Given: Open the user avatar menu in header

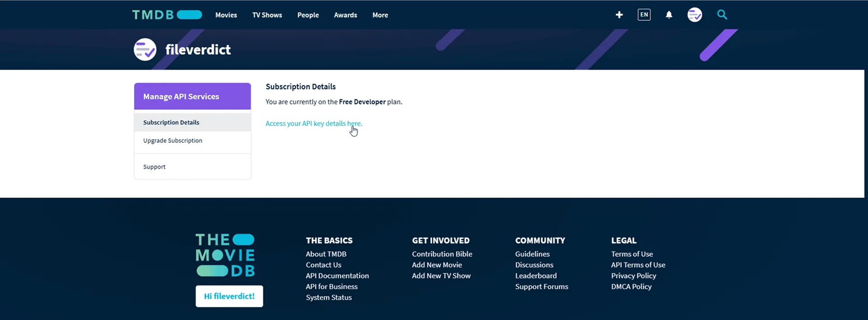Looking at the screenshot, I should 695,15.
